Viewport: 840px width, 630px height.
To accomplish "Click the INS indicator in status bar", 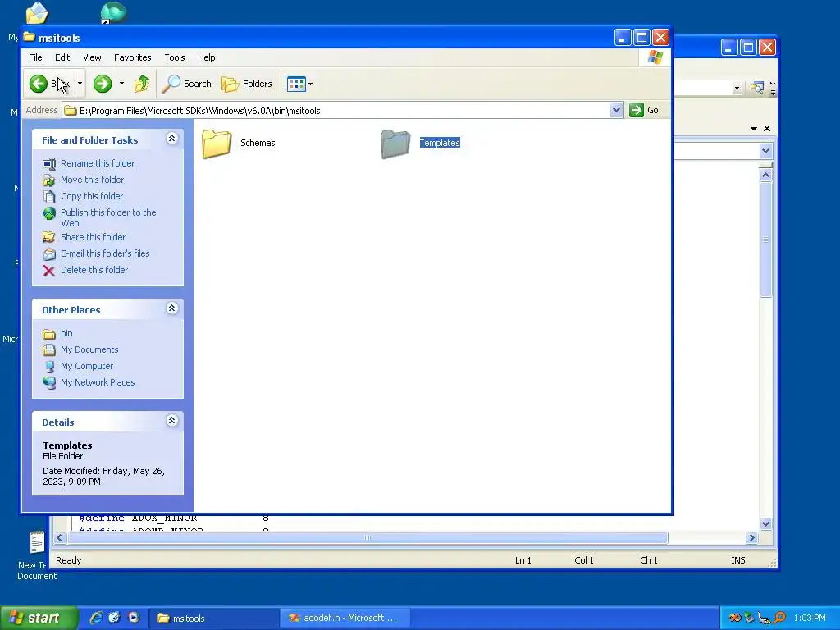I will tap(737, 560).
